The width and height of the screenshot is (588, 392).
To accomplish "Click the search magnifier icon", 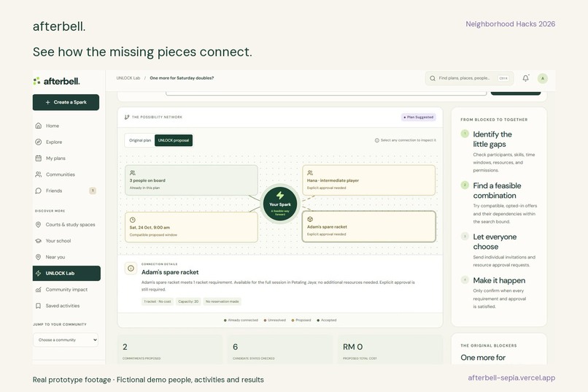I will point(433,78).
